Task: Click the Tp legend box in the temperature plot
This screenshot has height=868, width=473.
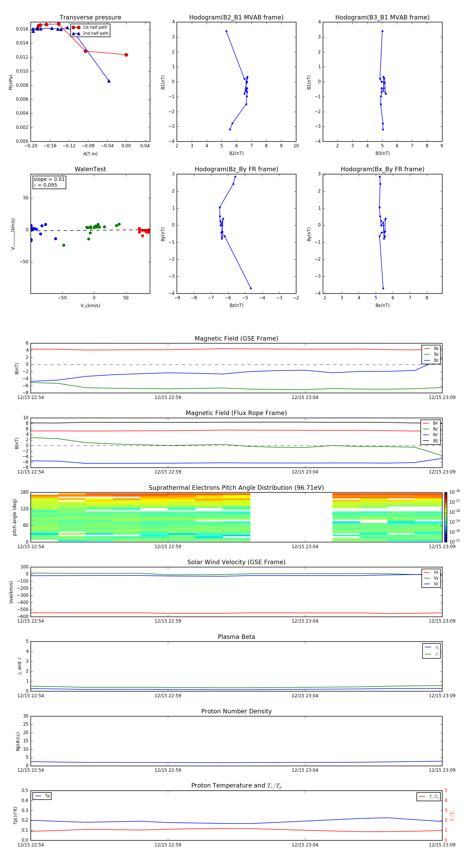Action: pyautogui.click(x=42, y=796)
